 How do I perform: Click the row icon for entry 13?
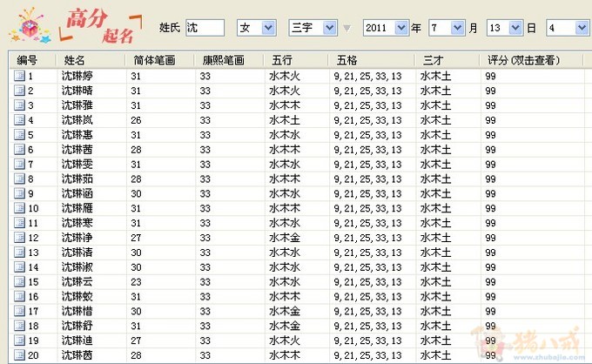[x=20, y=253]
